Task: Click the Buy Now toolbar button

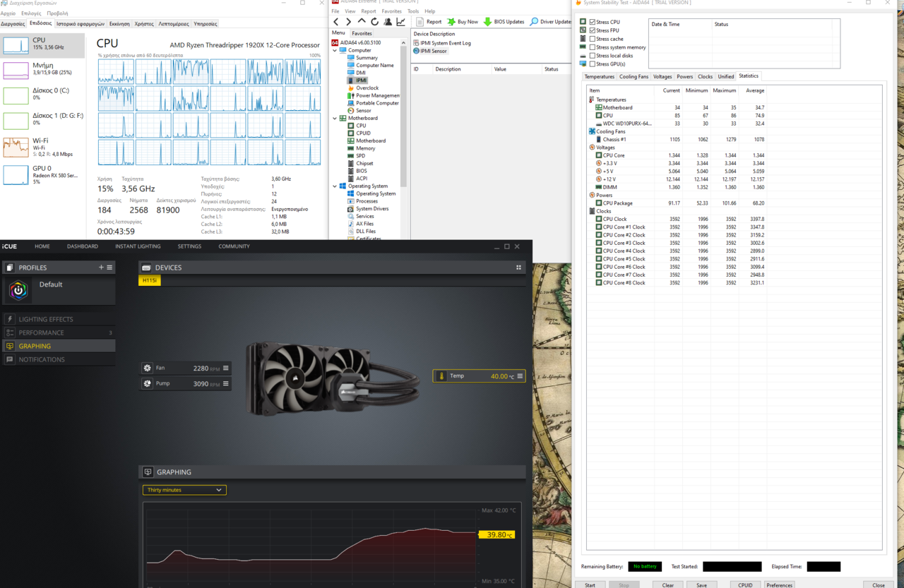Action: [463, 22]
